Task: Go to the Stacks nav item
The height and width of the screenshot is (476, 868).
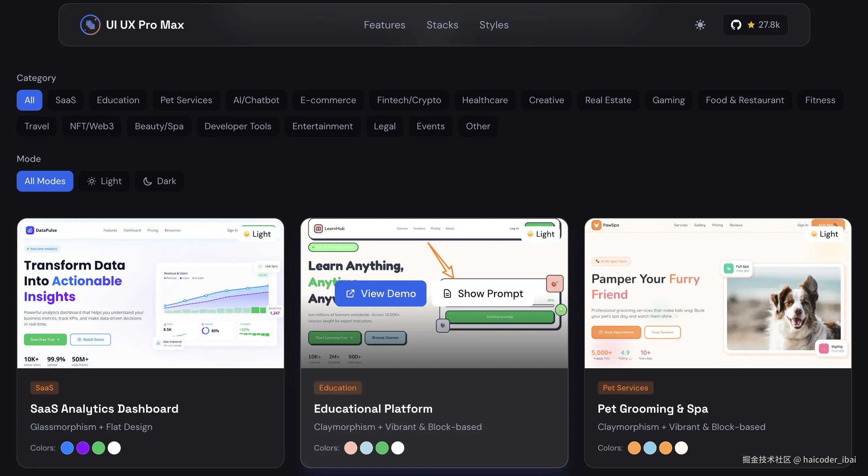Action: pos(442,24)
